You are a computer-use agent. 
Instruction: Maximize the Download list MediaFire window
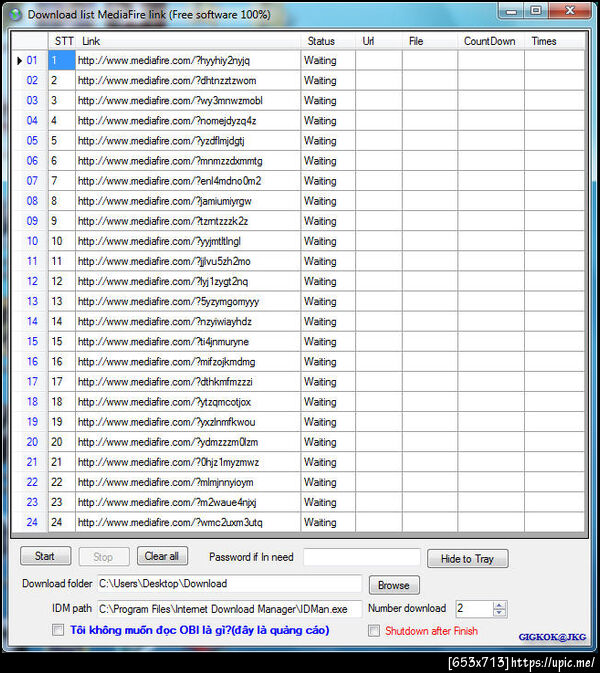point(536,11)
